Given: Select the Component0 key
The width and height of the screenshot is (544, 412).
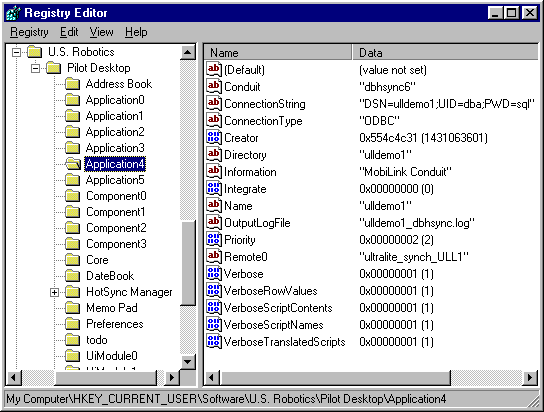Looking at the screenshot, I should 116,196.
